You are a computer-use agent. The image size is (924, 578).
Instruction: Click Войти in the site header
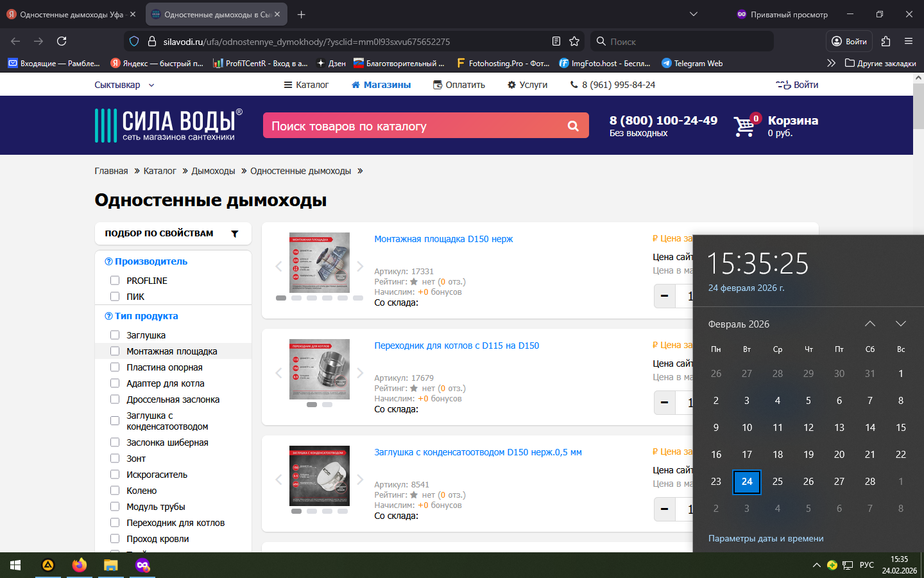(x=797, y=85)
